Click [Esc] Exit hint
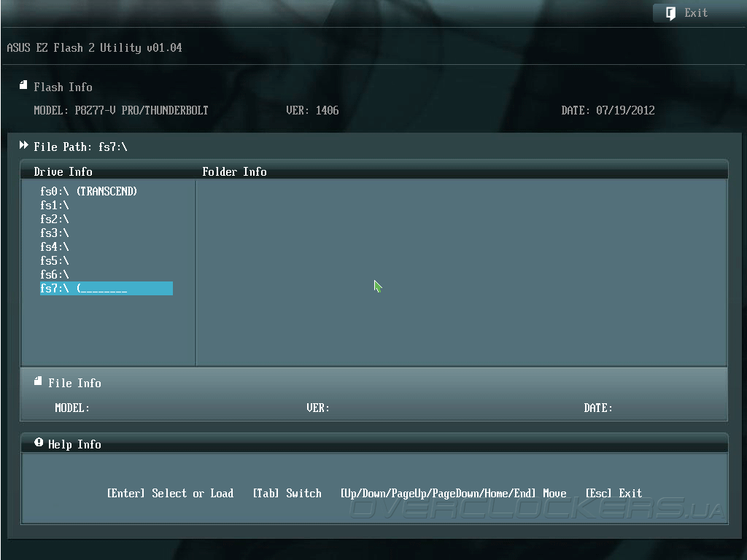This screenshot has width=747, height=560. 614,494
